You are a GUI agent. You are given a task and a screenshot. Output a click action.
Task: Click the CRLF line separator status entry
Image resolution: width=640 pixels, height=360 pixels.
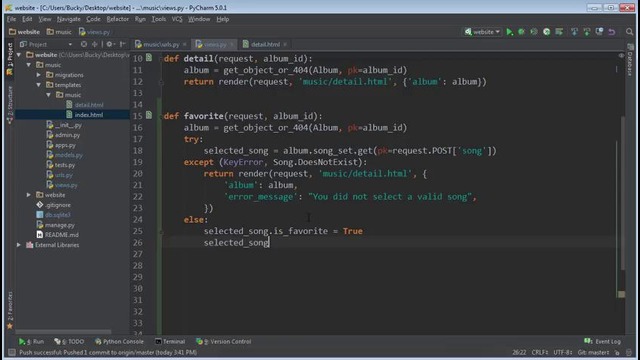[540, 352]
